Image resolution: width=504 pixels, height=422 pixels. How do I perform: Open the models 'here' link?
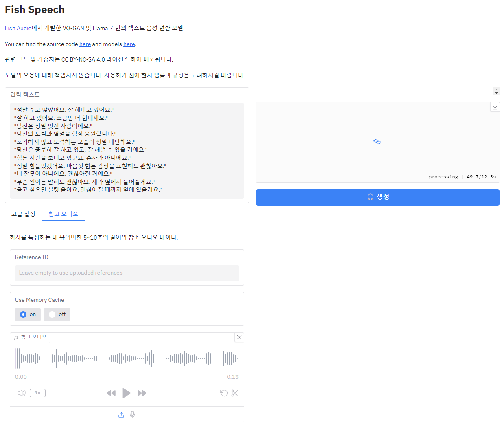(129, 44)
